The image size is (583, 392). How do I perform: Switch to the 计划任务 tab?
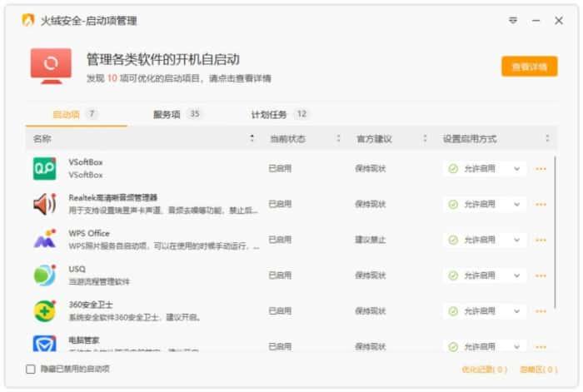coord(279,114)
